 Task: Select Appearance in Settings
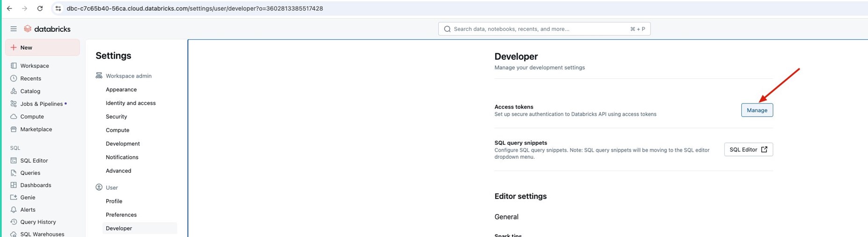(x=121, y=89)
